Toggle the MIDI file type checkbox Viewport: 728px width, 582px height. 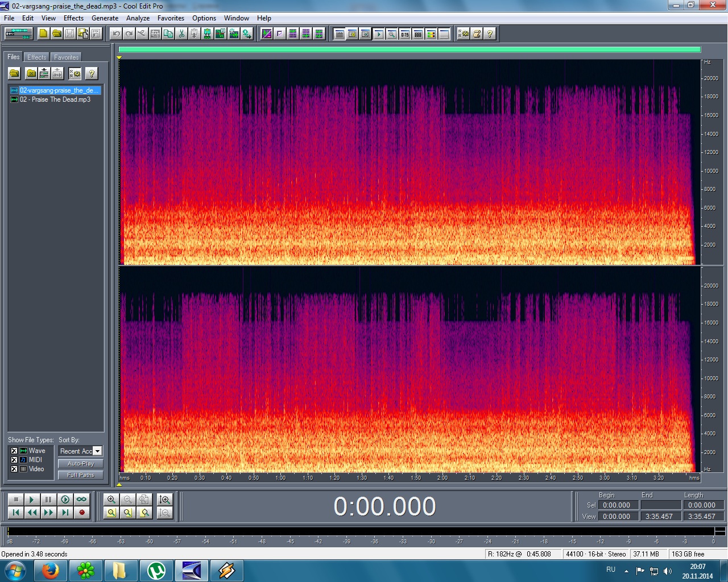pos(14,460)
